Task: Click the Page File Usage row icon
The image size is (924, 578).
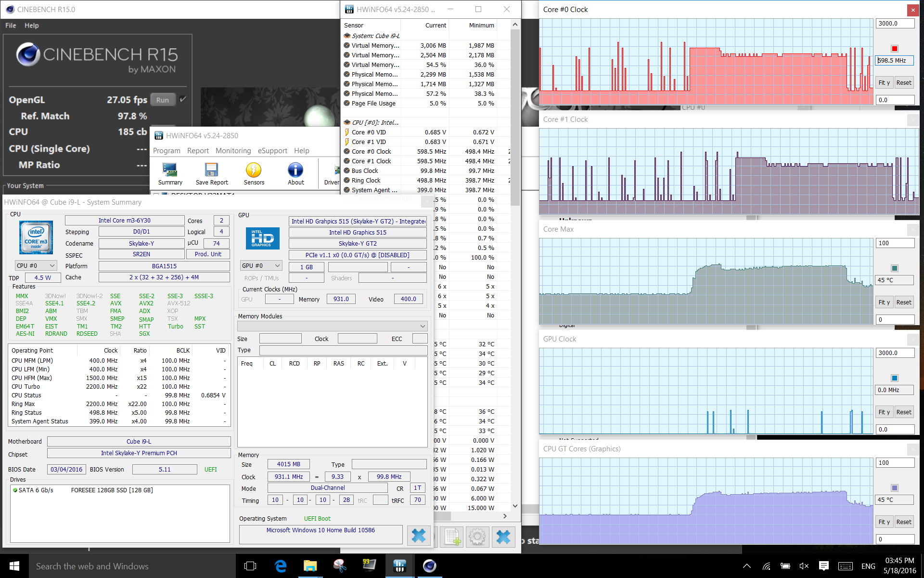Action: 346,104
